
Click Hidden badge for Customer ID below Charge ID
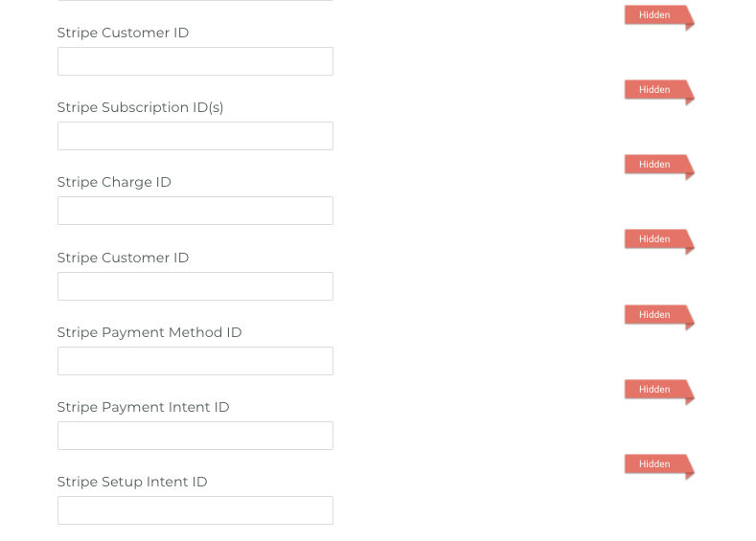655,239
